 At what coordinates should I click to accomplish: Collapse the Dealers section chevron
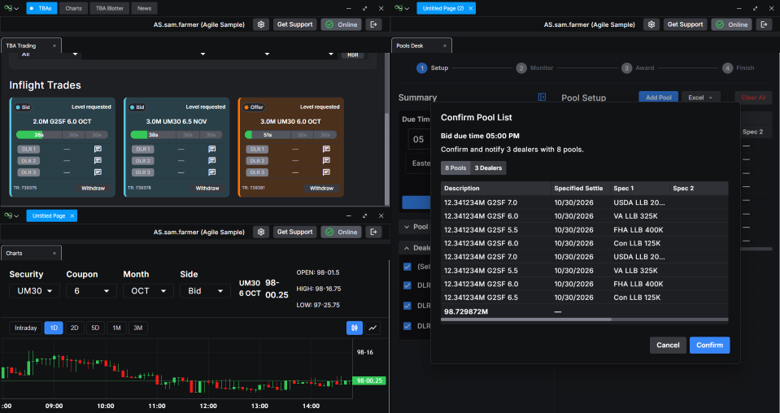click(x=407, y=248)
